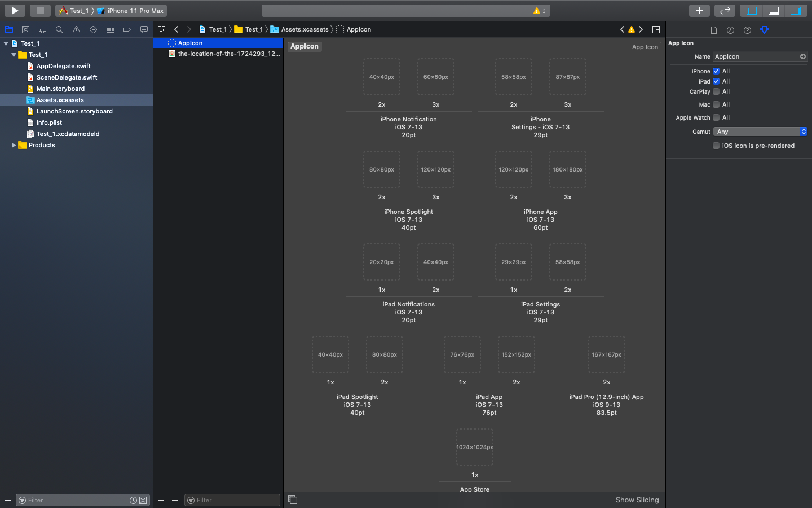Viewport: 812px width, 508px height.
Task: Show the Debug area panel toggle
Action: (x=774, y=10)
